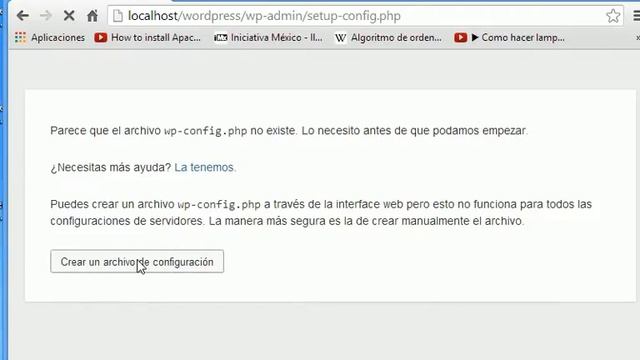Open the browser home page icon
This screenshot has height=360, width=640.
pyautogui.click(x=92, y=16)
